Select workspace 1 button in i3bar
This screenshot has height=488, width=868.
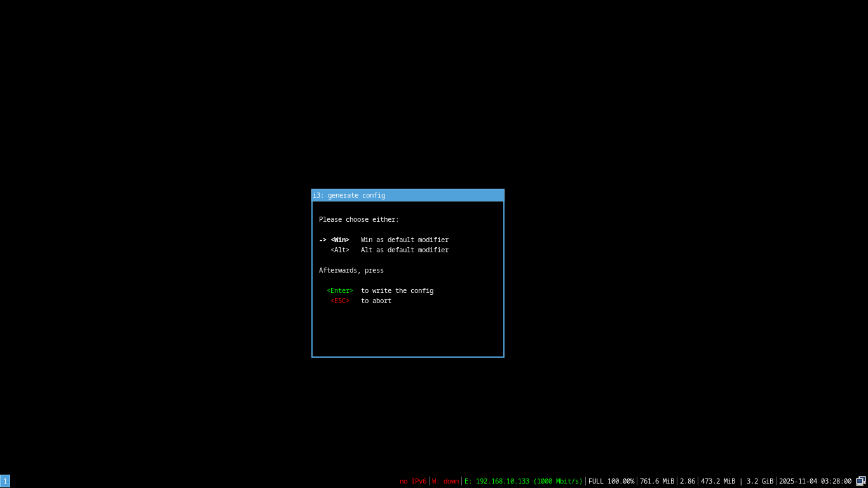click(5, 481)
